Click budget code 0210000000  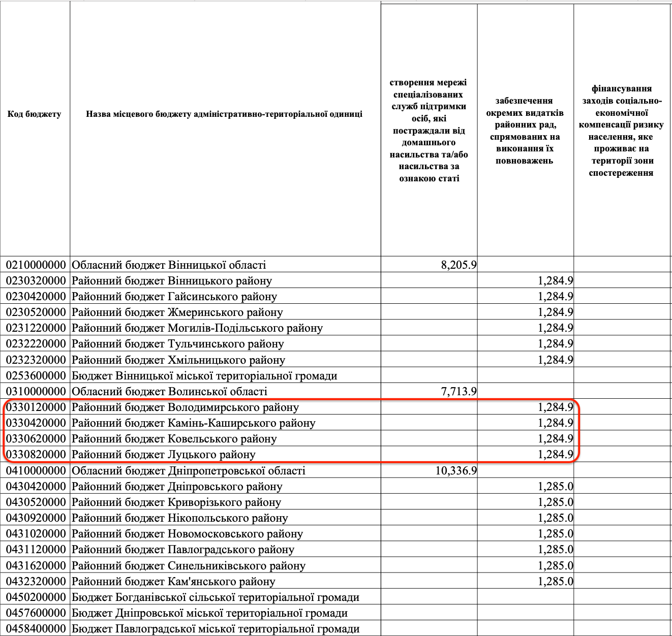(36, 265)
